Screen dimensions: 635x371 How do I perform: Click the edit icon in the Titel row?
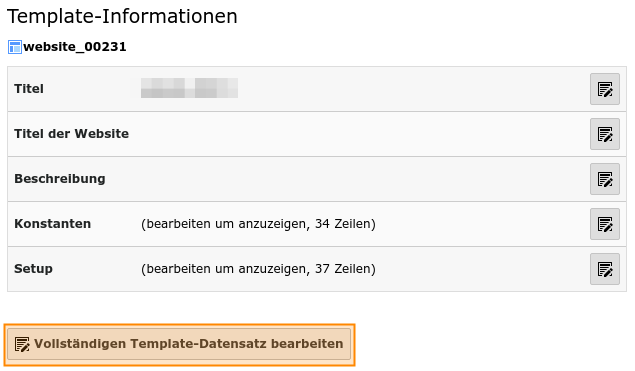pos(605,89)
